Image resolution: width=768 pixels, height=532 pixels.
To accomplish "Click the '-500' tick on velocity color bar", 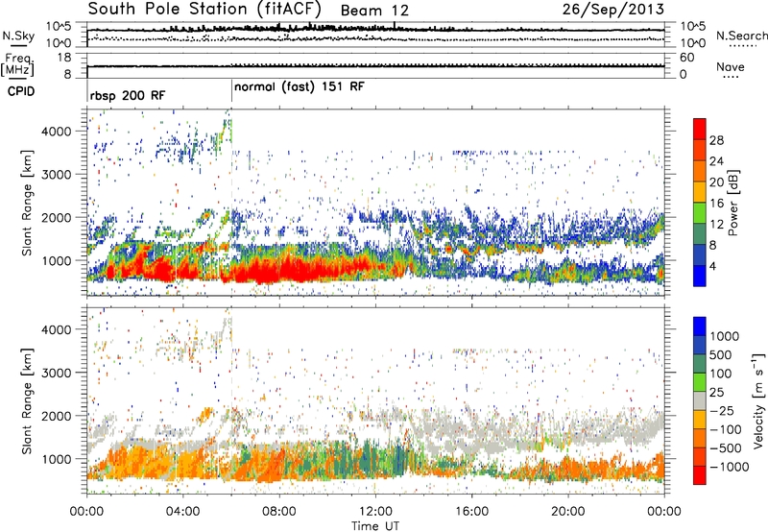I will pyautogui.click(x=726, y=447).
